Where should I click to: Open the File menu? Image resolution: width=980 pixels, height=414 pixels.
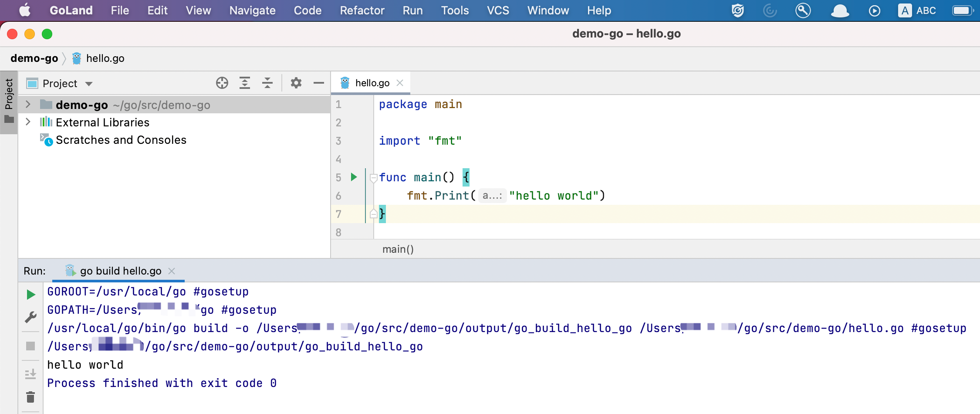[120, 10]
